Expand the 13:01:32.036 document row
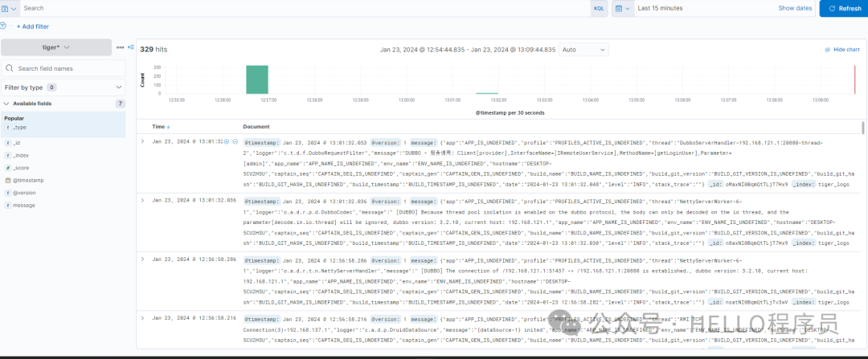Image resolution: width=868 pixels, height=359 pixels. click(142, 200)
